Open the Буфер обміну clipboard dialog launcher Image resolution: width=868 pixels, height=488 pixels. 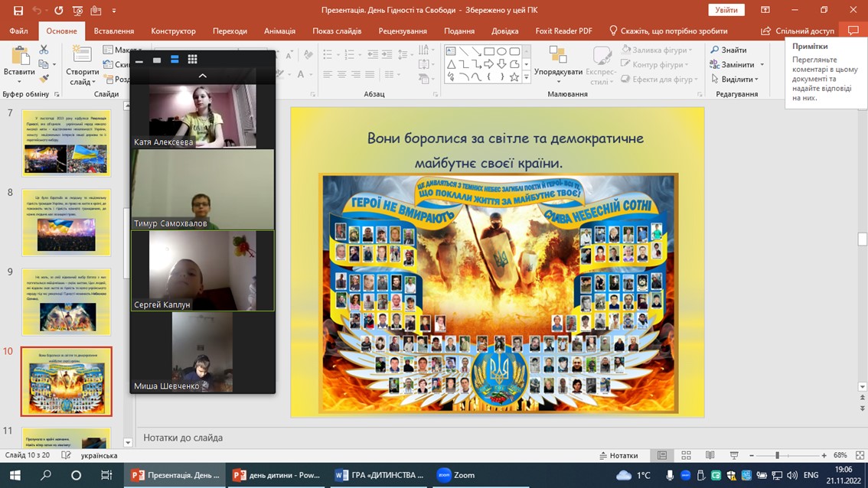tap(57, 95)
